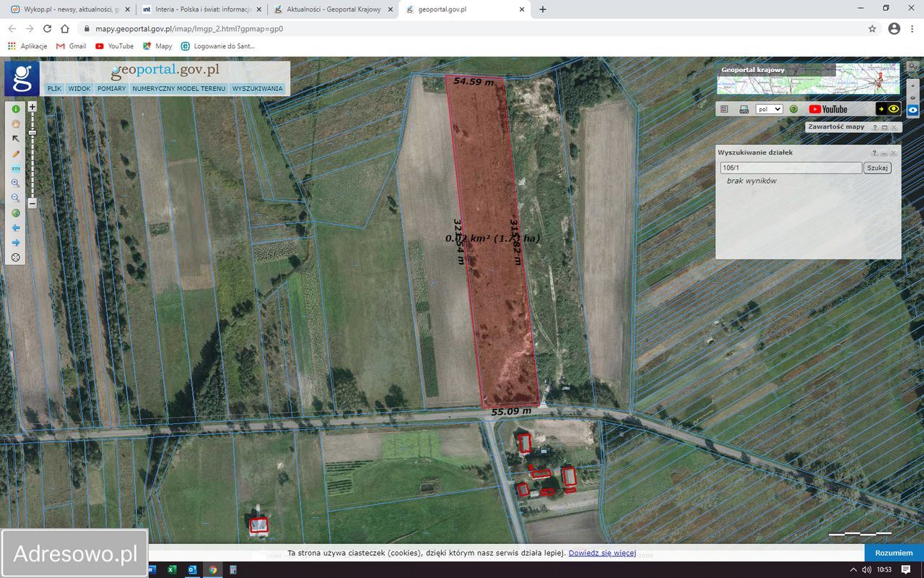Open the pol language dropdown

(769, 109)
